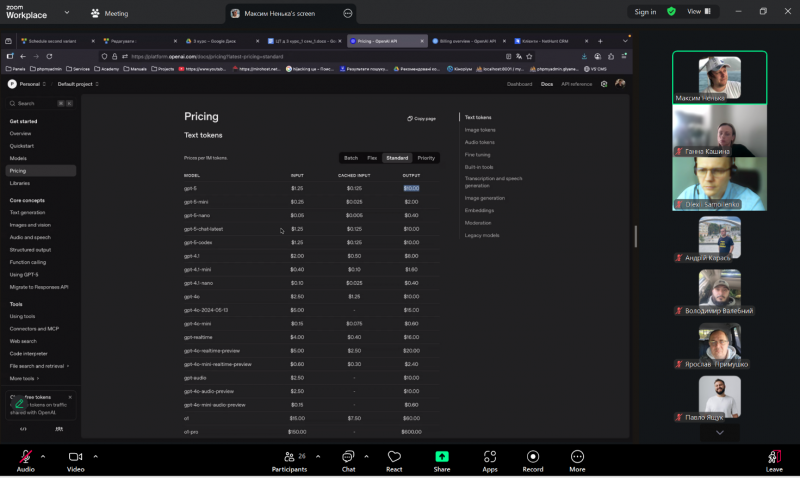Click the Sign in button

645,12
